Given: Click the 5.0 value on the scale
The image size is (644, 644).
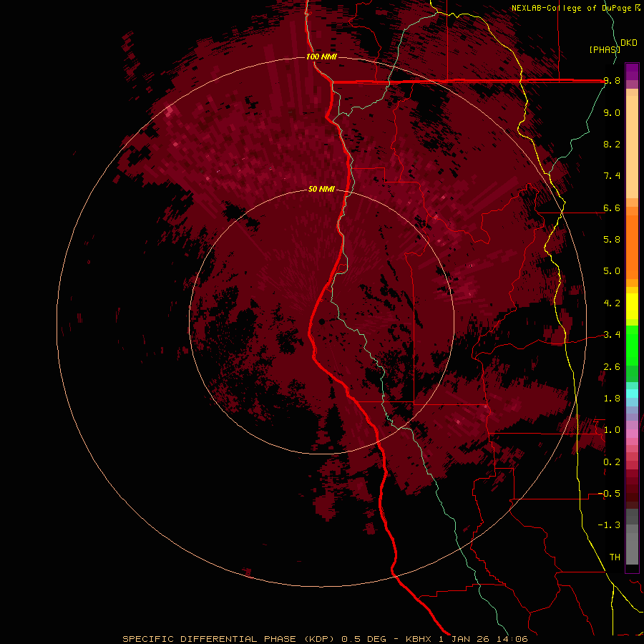Looking at the screenshot, I should pos(612,271).
